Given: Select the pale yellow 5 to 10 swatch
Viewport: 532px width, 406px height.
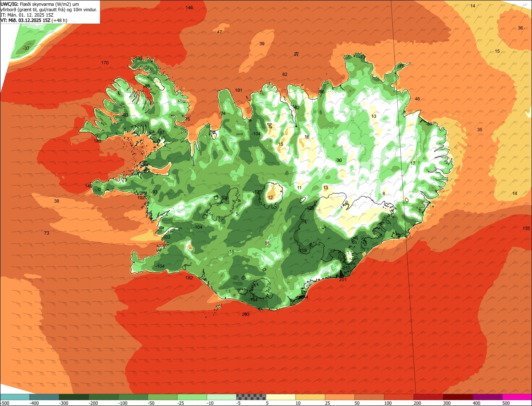Looking at the screenshot, I should click(281, 397).
